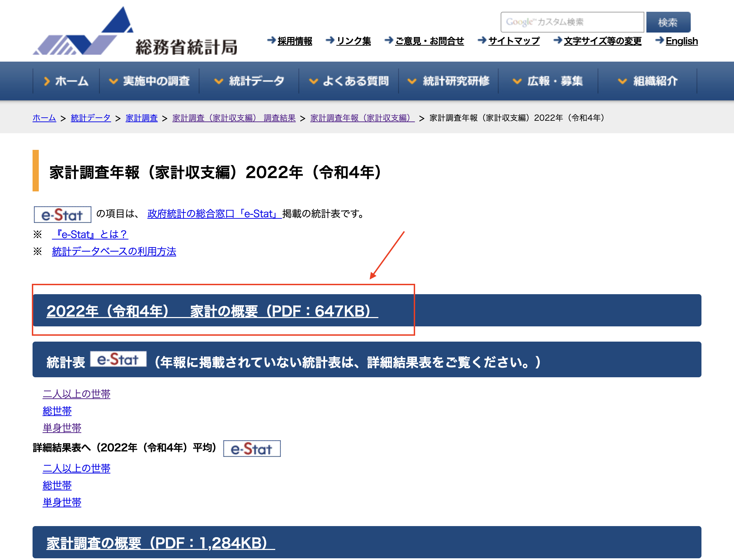
Task: Click the orange chevron beside ホーム
Action: click(46, 81)
